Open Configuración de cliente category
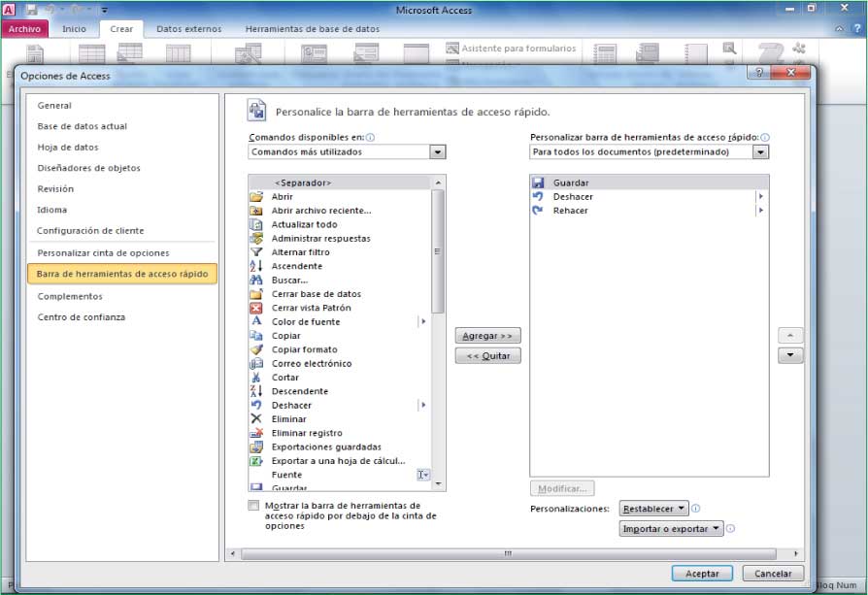This screenshot has height=595, width=868. tap(90, 230)
